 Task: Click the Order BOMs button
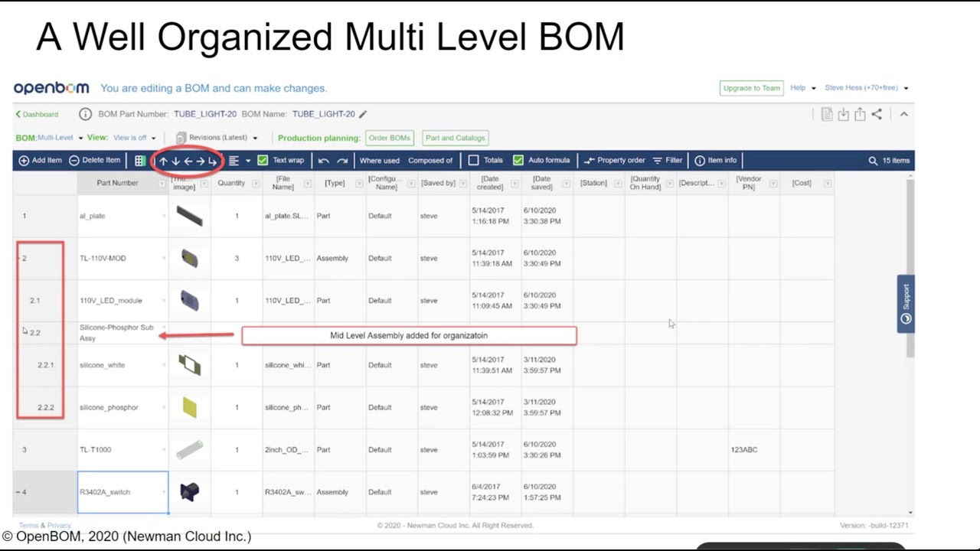click(389, 139)
